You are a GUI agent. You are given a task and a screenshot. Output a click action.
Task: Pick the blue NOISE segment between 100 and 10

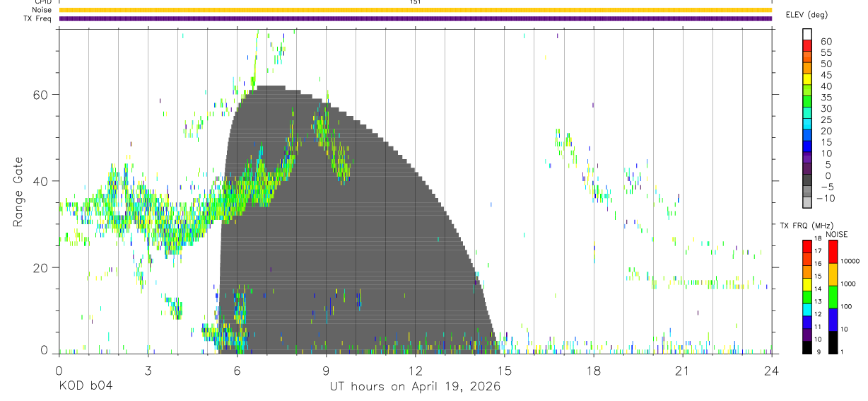point(833,319)
